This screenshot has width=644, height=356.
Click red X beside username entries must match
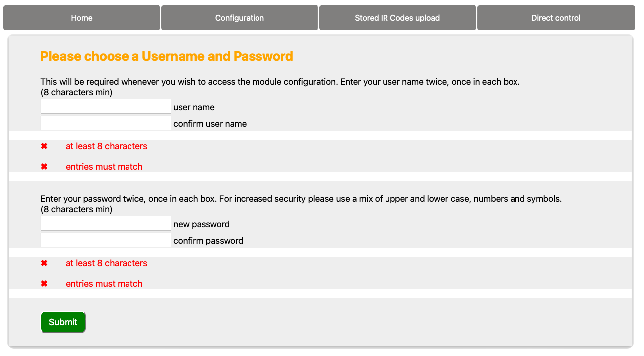click(x=44, y=167)
